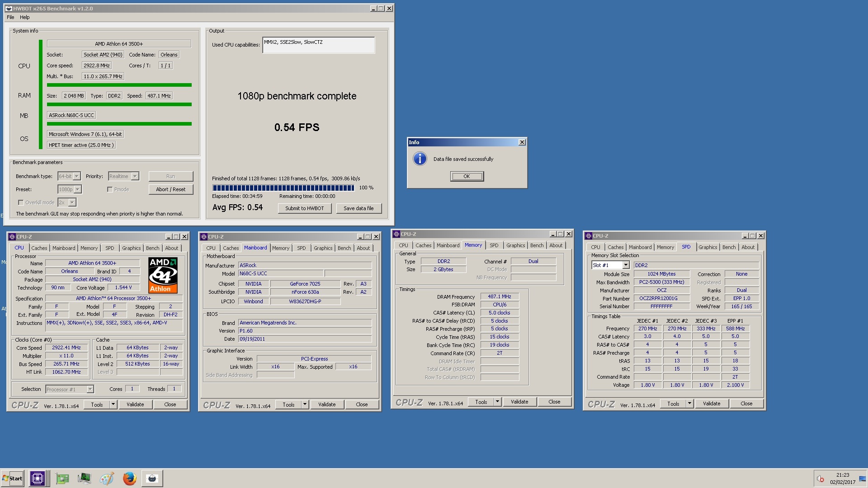Image resolution: width=868 pixels, height=488 pixels.
Task: Close the Mainboard CPU-Z window via X
Action: (x=376, y=237)
